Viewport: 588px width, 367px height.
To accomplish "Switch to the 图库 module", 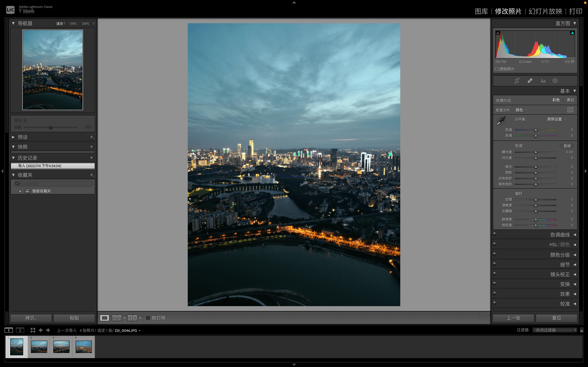I will click(481, 11).
